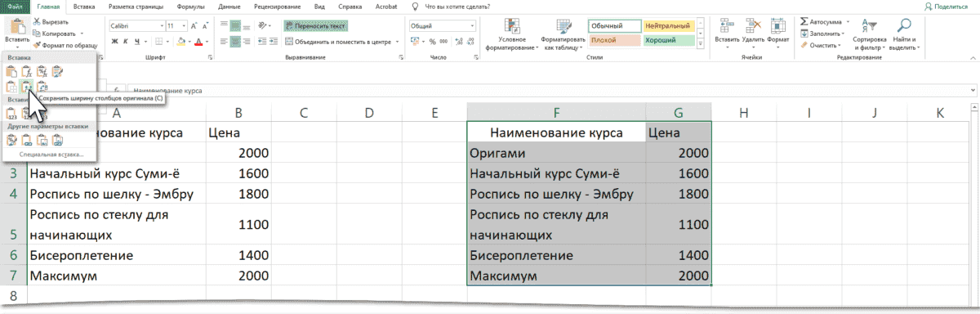Select Paste Formulas (fx) icon
The height and width of the screenshot is (314, 980).
pos(26,71)
